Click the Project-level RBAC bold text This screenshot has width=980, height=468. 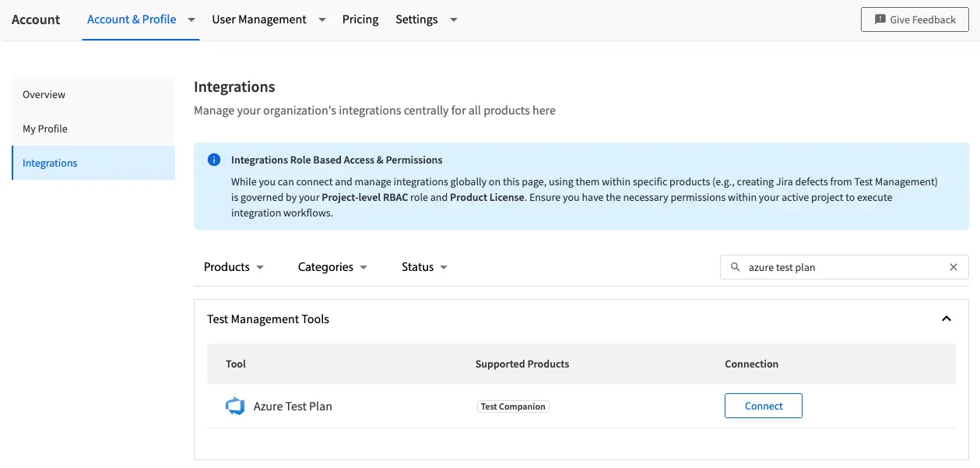click(x=364, y=197)
